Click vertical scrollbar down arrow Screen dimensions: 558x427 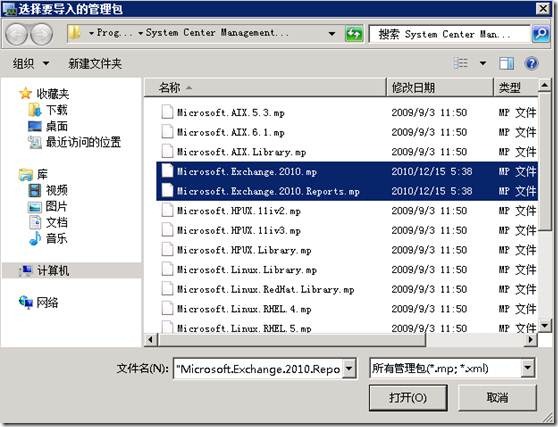[544, 326]
